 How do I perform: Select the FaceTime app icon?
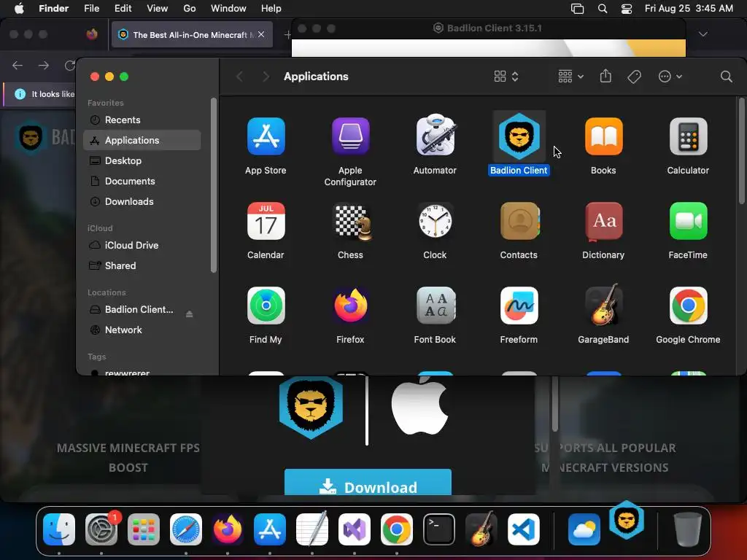click(689, 221)
